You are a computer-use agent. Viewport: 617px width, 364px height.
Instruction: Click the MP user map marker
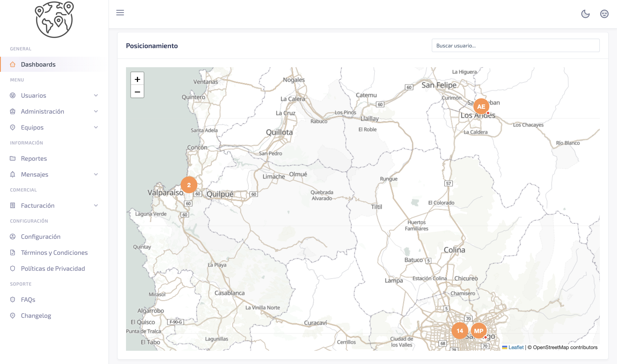coord(478,331)
